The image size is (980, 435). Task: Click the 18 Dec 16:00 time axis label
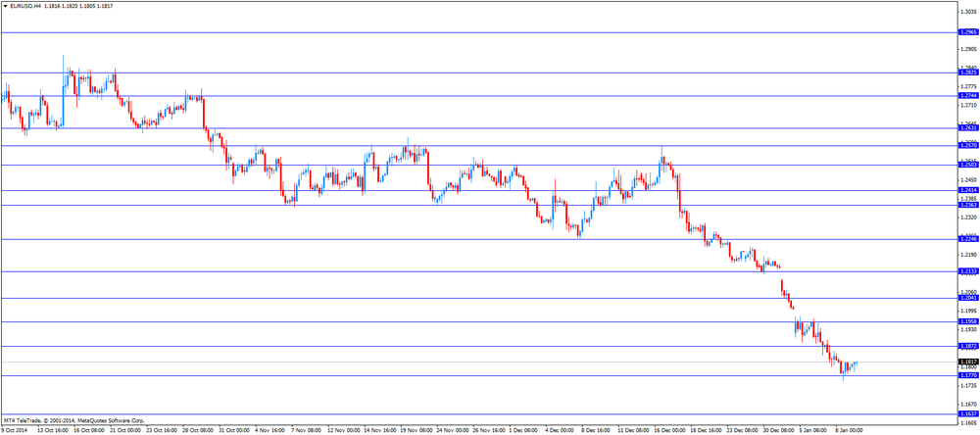[x=706, y=431]
